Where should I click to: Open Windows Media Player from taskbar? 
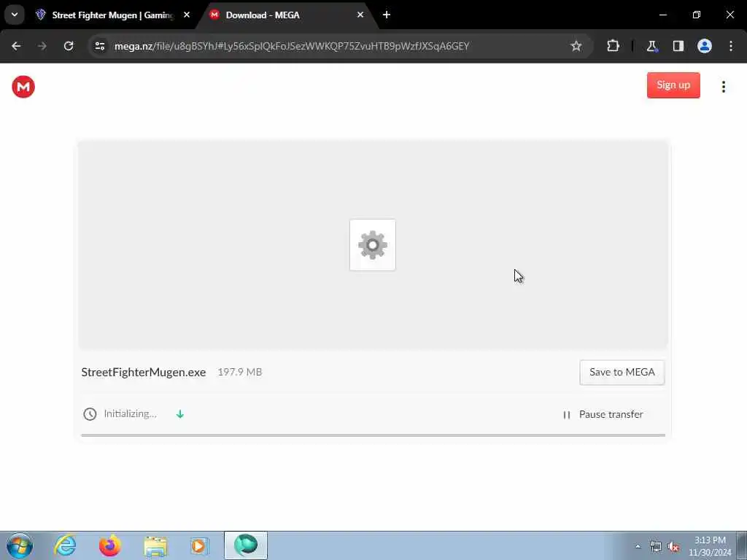[x=200, y=545]
